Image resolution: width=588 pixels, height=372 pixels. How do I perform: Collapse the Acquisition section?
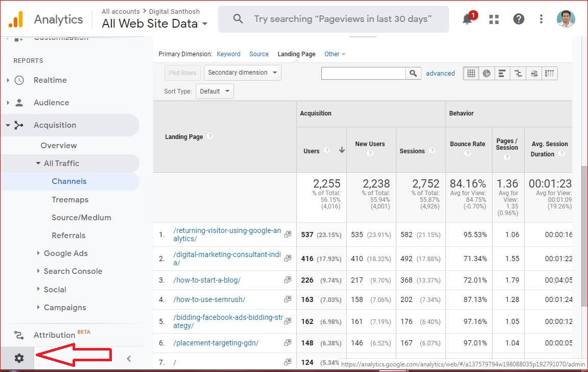[x=8, y=125]
